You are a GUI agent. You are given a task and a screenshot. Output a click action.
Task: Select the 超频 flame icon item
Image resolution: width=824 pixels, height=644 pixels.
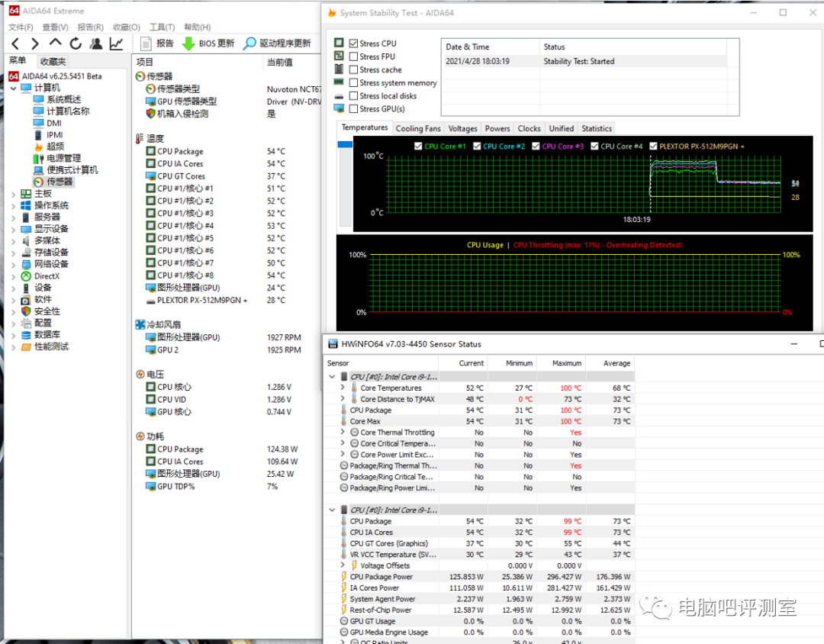pyautogui.click(x=38, y=147)
